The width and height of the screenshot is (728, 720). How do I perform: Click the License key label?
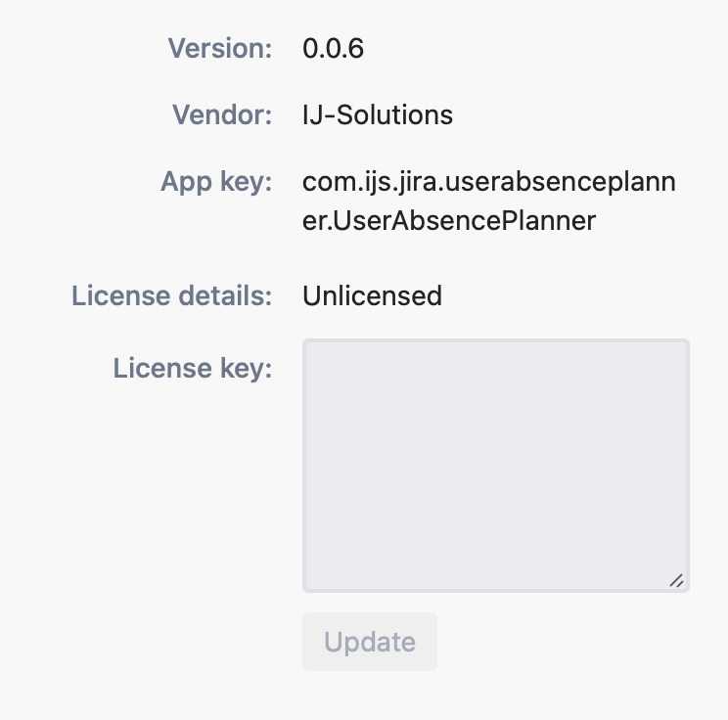pos(193,369)
